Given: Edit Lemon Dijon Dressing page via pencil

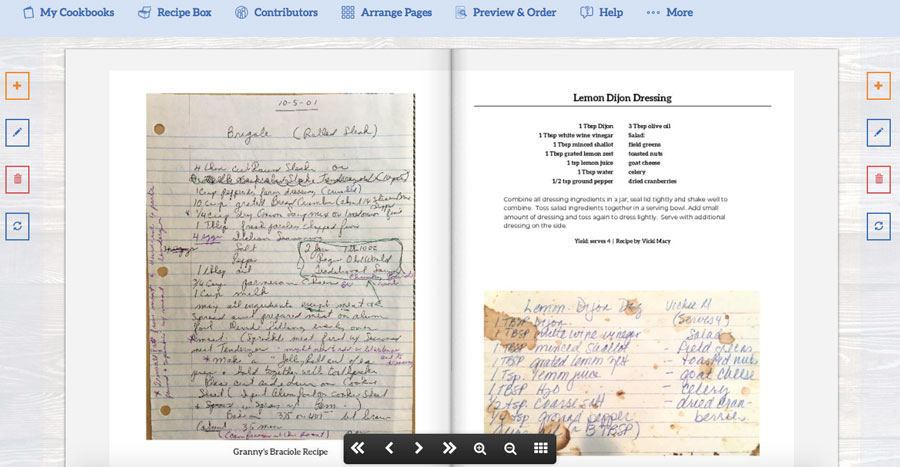Looking at the screenshot, I should coord(878,133).
